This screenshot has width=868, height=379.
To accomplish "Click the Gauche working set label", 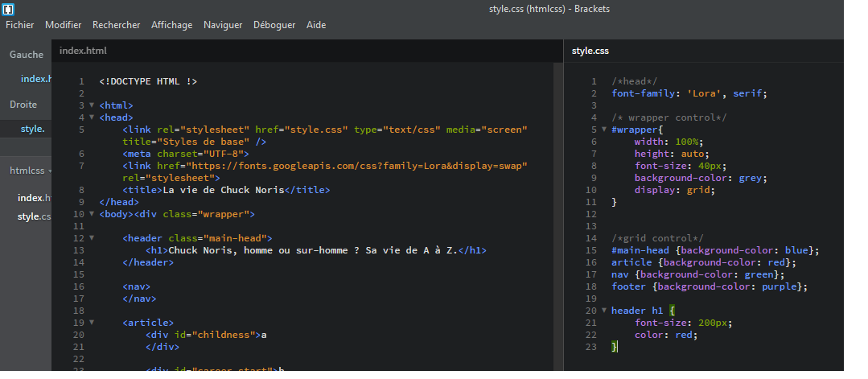I will [26, 54].
